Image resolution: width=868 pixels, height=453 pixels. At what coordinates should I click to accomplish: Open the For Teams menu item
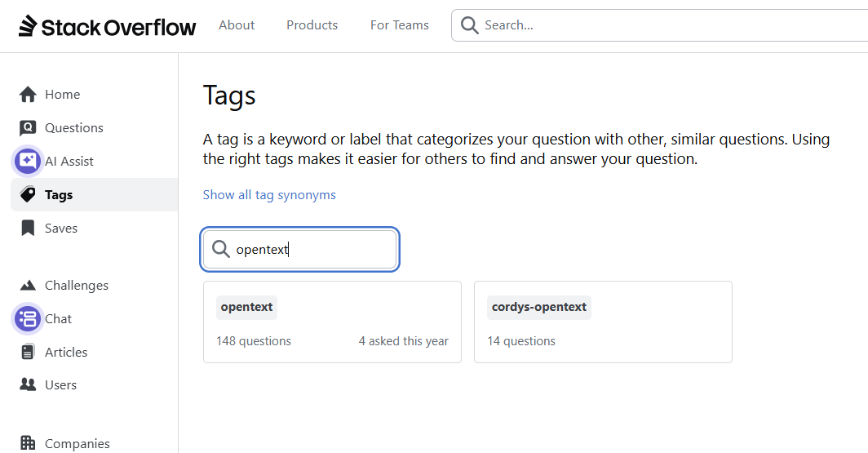click(x=399, y=25)
